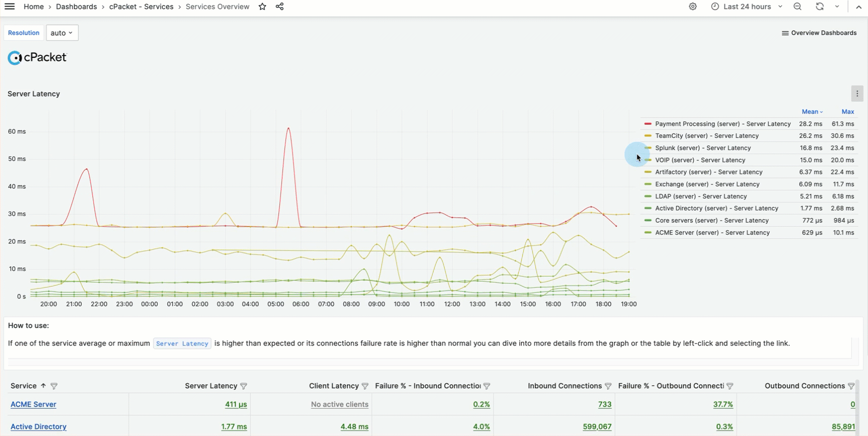Toggle Payment Processing series in legend
This screenshot has height=436, width=868.
tap(722, 124)
